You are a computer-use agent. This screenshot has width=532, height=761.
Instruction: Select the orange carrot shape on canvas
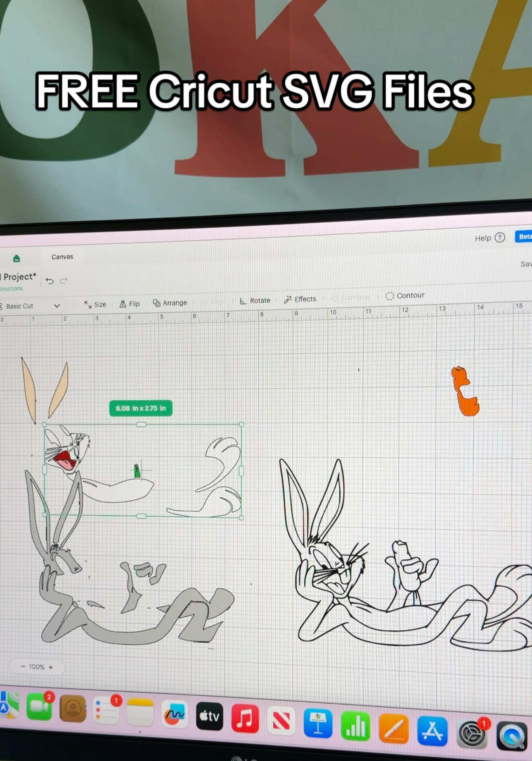(x=465, y=391)
